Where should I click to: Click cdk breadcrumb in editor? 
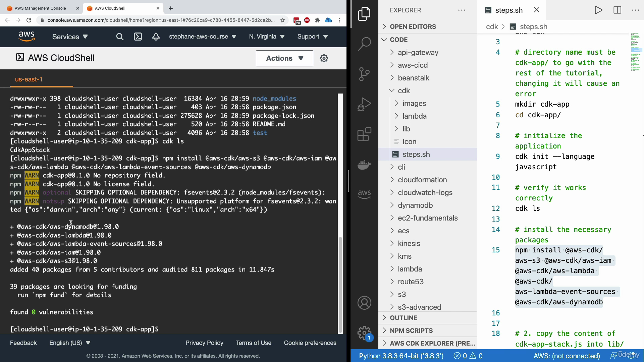[492, 27]
